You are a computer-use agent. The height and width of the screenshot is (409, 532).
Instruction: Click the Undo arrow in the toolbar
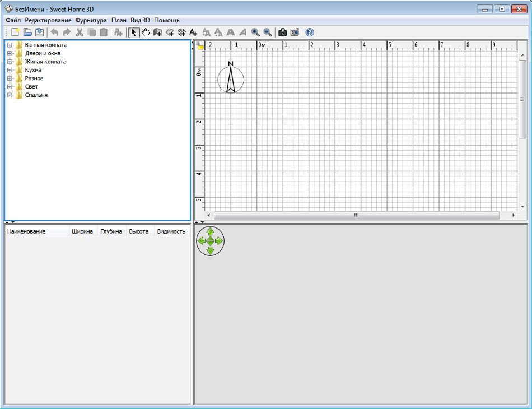pyautogui.click(x=54, y=32)
